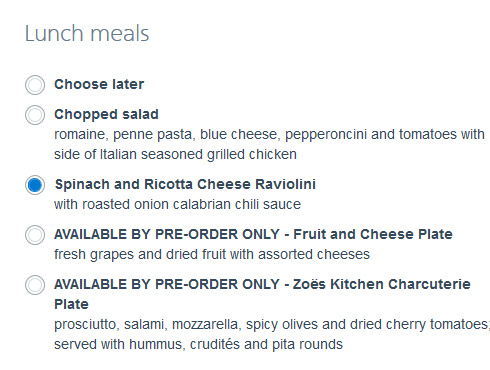Select the Fruit and Cheese Plate radio button
The height and width of the screenshot is (370, 490).
click(35, 235)
